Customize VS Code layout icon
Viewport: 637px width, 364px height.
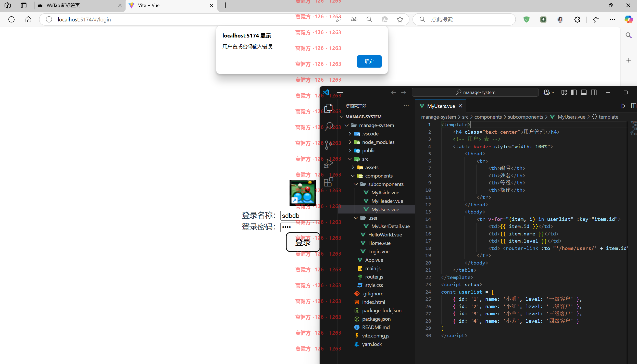[564, 92]
